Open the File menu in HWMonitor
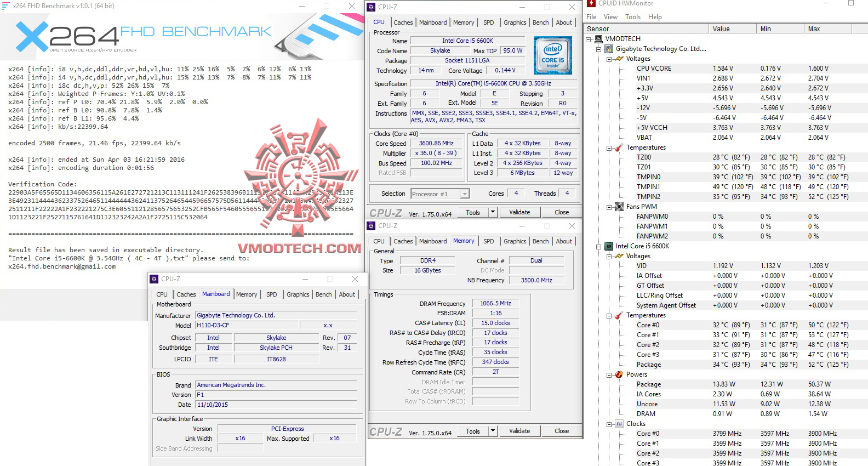 point(591,17)
